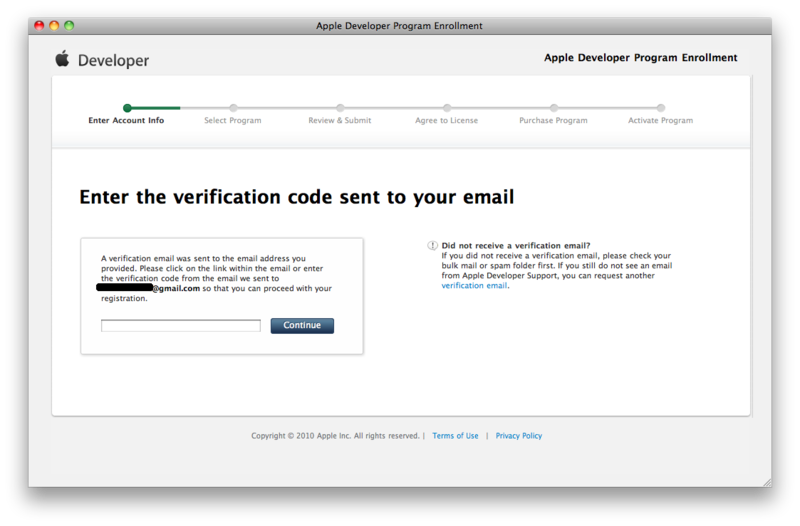Click the Apple logo icon

point(62,59)
